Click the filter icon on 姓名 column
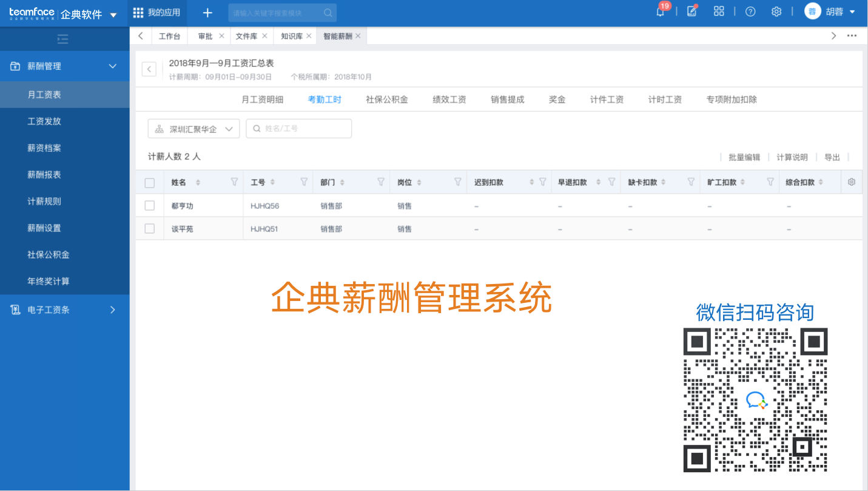This screenshot has height=491, width=868. pyautogui.click(x=234, y=182)
